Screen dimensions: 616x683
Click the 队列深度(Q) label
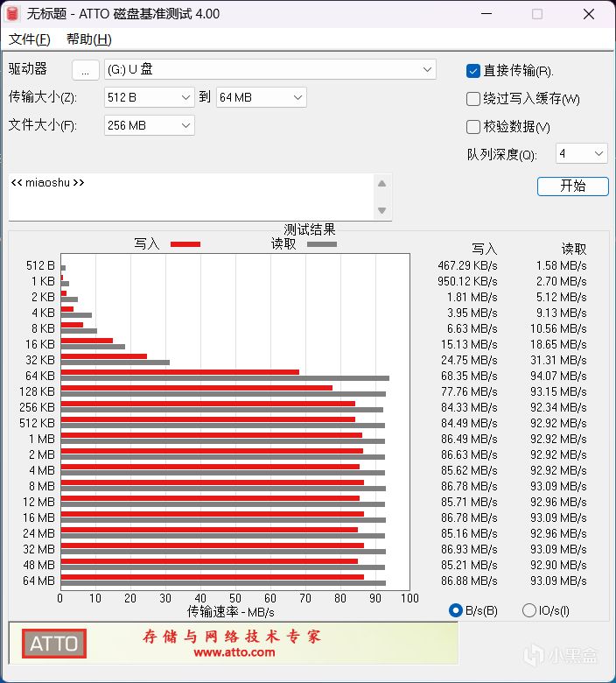tap(502, 154)
